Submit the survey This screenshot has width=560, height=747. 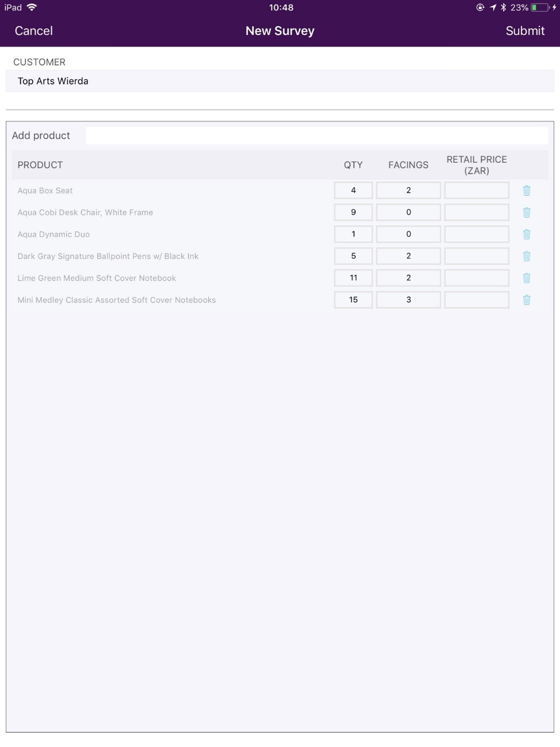point(525,31)
